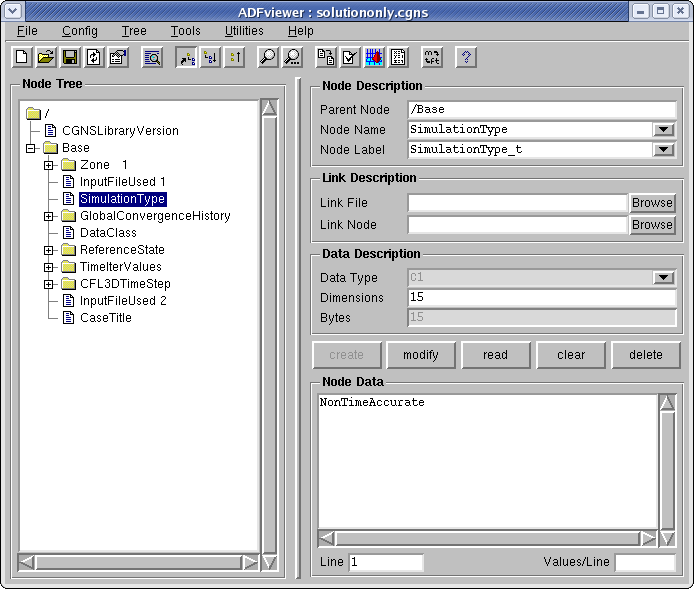Click Node Data horizontal scroll right arrow

[x=648, y=539]
